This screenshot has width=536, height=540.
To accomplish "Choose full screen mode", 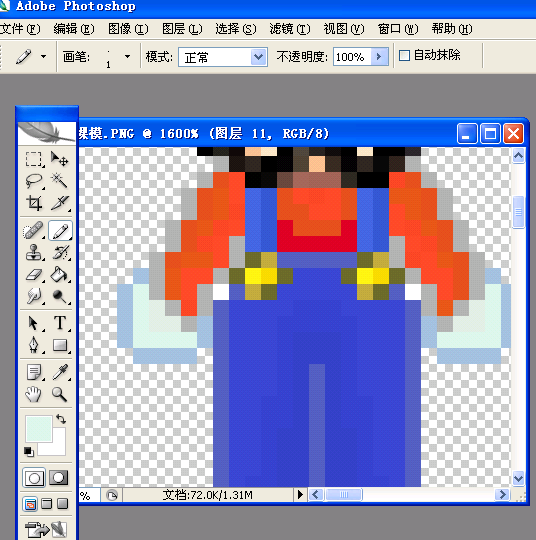I will tap(62, 504).
